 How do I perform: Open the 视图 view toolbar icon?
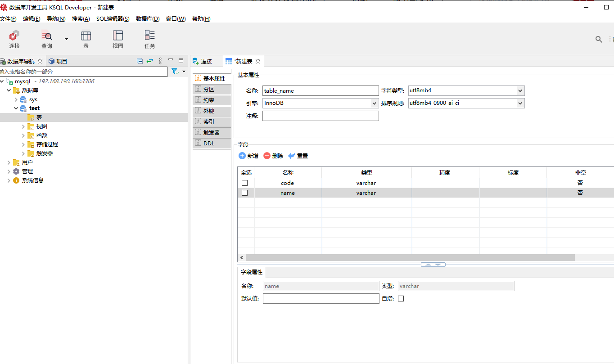118,39
